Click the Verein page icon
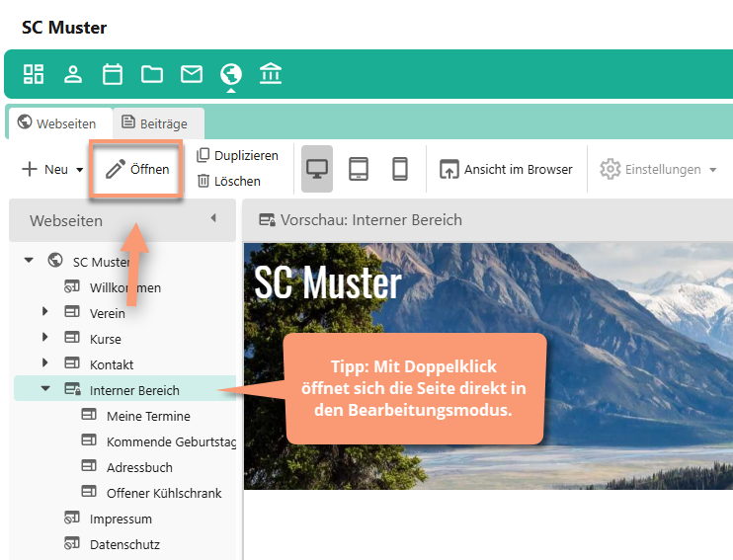This screenshot has width=733, height=560. tap(72, 311)
